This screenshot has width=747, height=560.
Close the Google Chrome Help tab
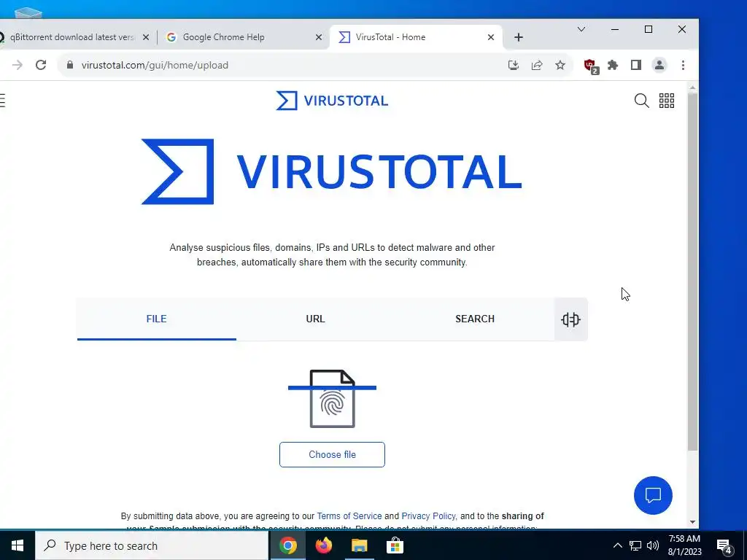319,37
